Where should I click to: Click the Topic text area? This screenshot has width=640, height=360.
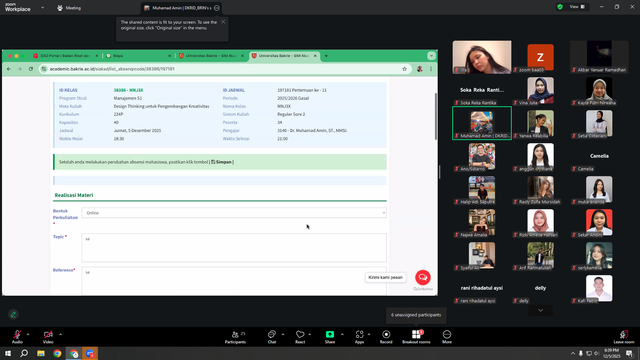pyautogui.click(x=234, y=248)
